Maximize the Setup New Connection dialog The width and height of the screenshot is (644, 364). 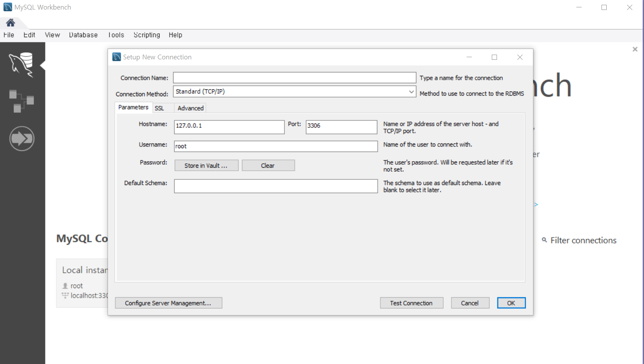(x=494, y=57)
